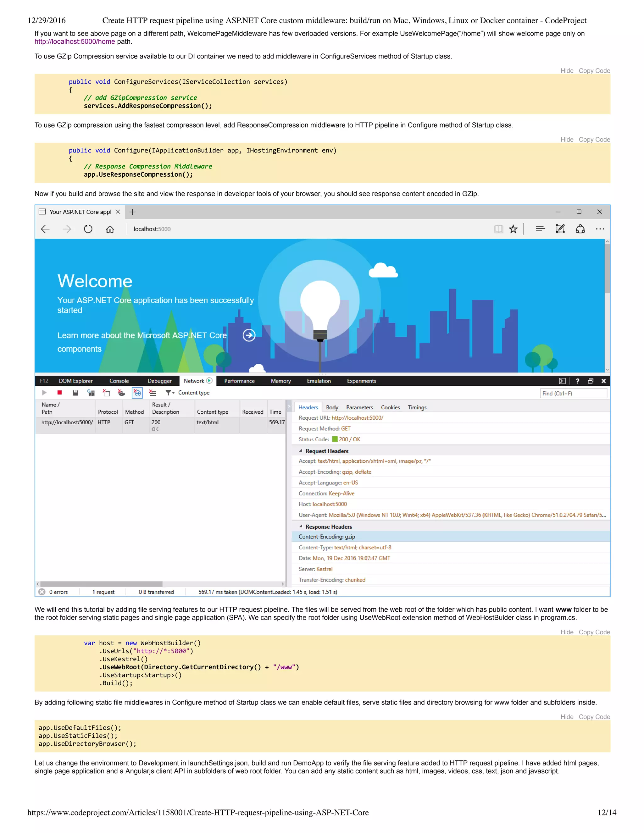Image resolution: width=644 pixels, height=833 pixels.
Task: Click Learn more about ASP.NET Core link
Action: tap(142, 342)
